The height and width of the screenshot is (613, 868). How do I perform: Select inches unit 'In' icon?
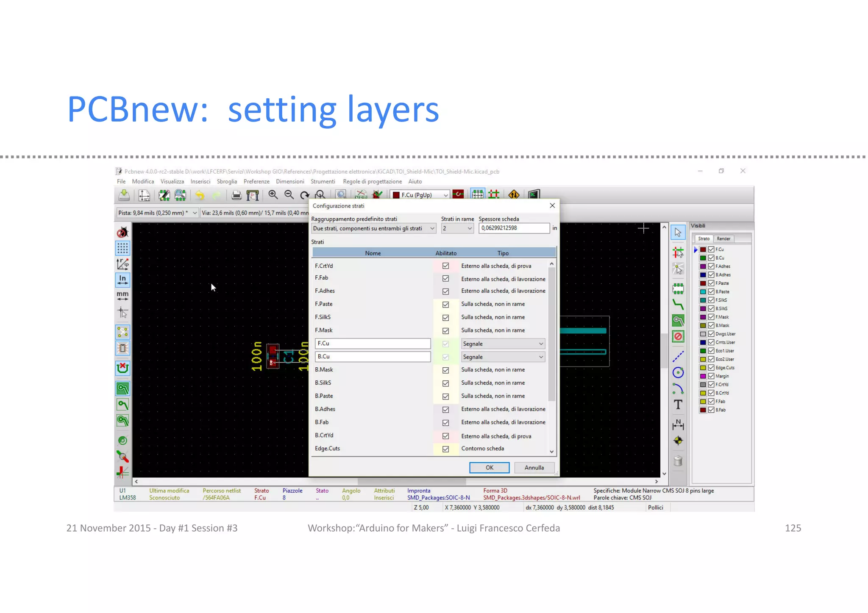122,280
